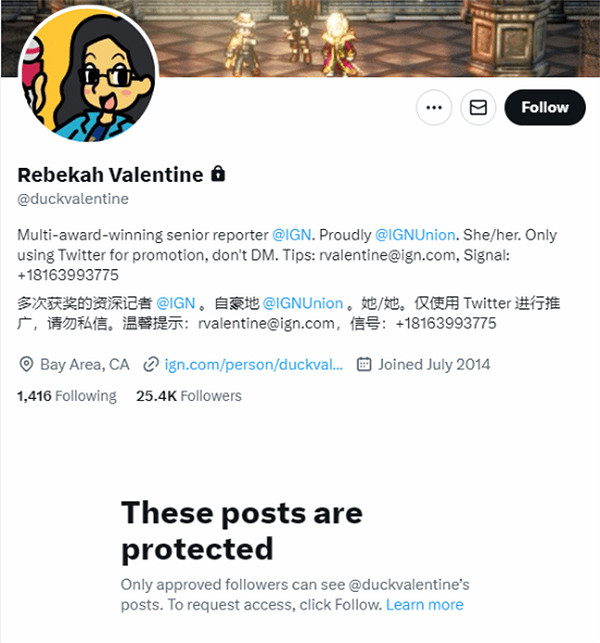Viewport: 600px width, 643px height.
Task: Click the Bay Area, CA location text
Action: pyautogui.click(x=84, y=364)
